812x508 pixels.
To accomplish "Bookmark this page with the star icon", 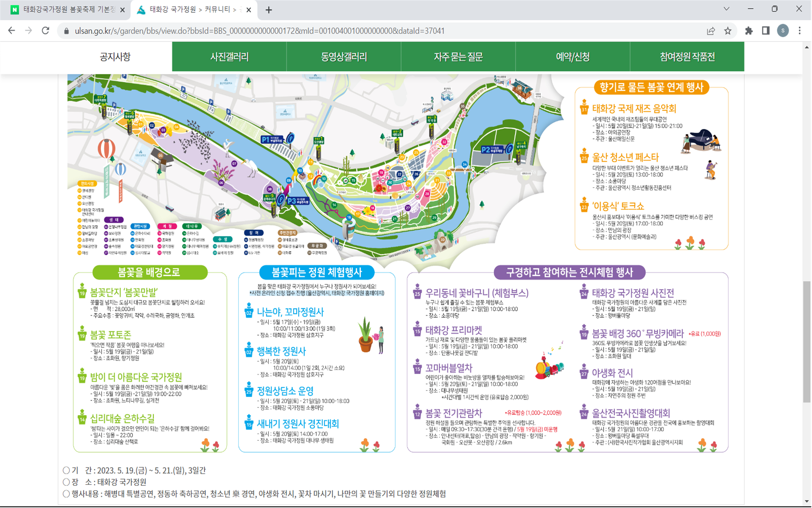I will coord(728,31).
